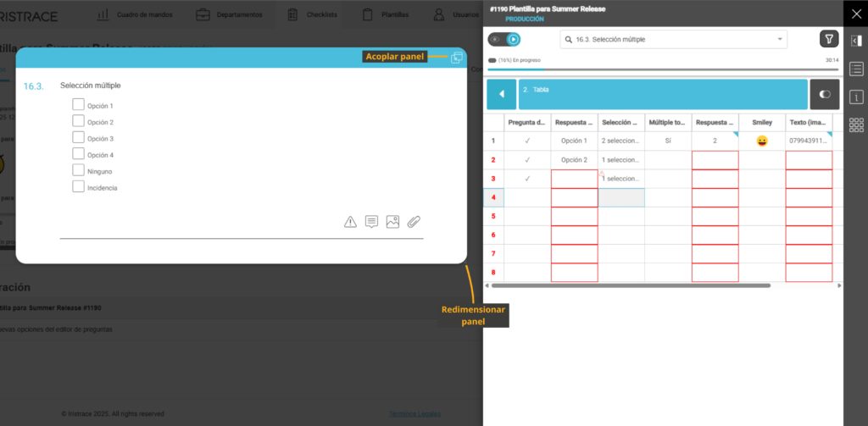This screenshot has width=868, height=426.
Task: Click the previous section arrow button
Action: (501, 94)
